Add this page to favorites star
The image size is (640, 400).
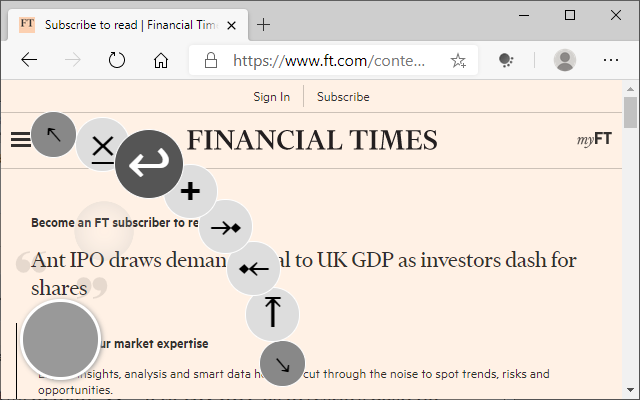[458, 60]
